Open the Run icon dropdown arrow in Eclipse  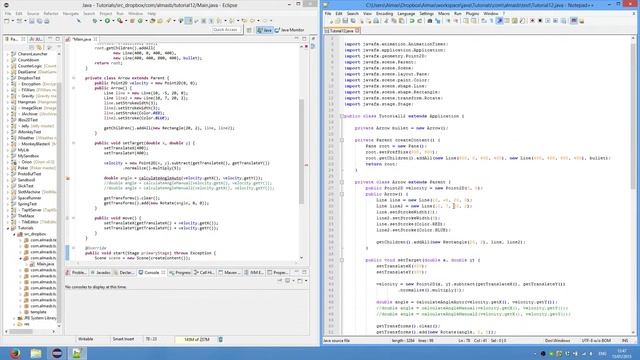(x=112, y=21)
